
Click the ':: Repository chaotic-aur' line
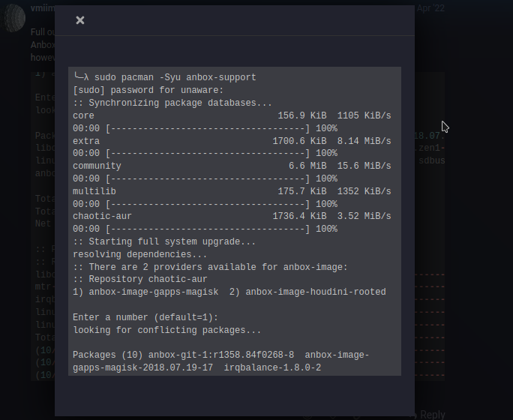tap(140, 279)
